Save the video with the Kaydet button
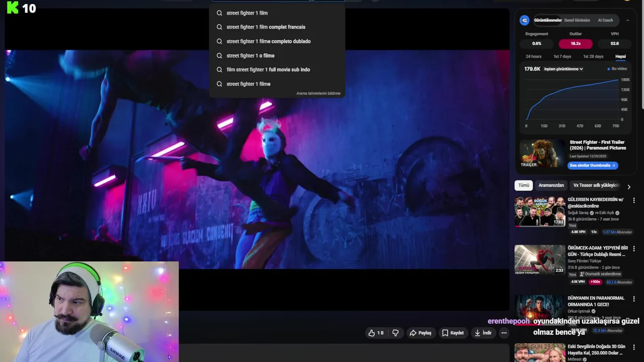The width and height of the screenshot is (644, 362). [453, 333]
